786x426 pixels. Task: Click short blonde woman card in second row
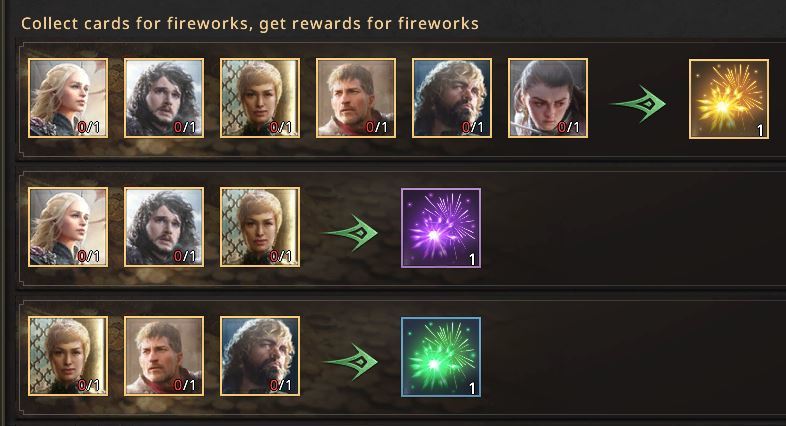(x=260, y=227)
